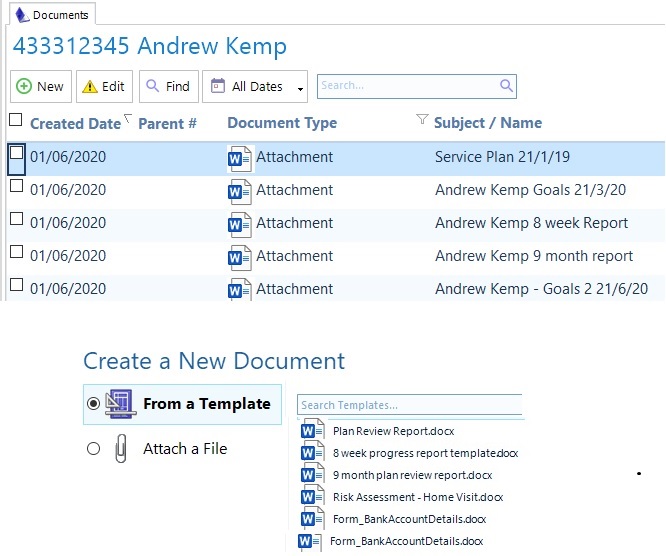Click the magnifier icon on Find
666x556 pixels.
152,85
